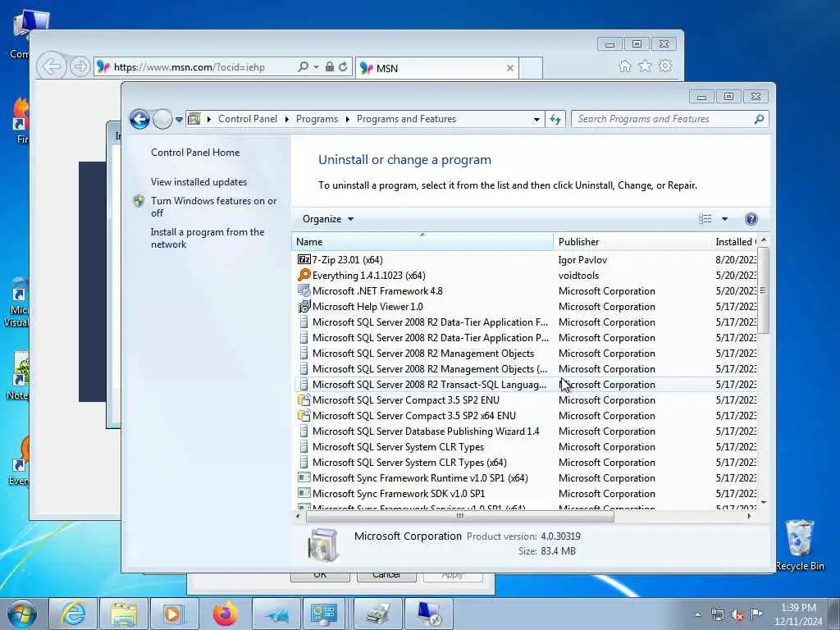
Task: Select Everything 1.4.1.1023 (x64) entry
Action: 527,276
